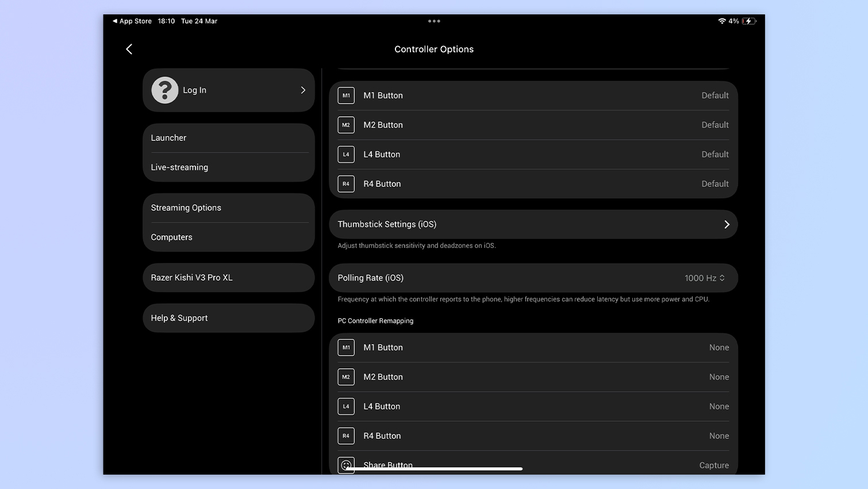Open the Log In panel chevron
This screenshot has height=489, width=868.
(303, 90)
